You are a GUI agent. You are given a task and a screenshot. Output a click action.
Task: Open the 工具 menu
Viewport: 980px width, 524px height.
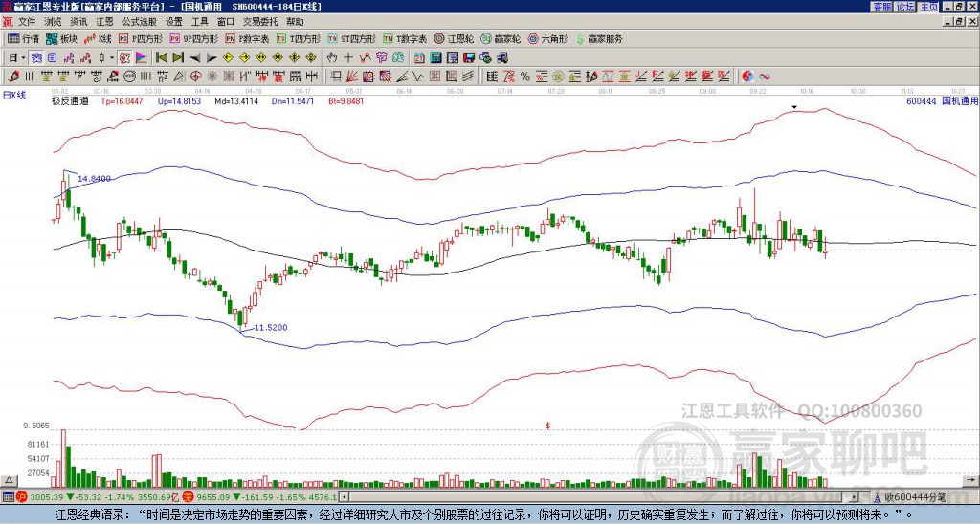(x=199, y=22)
